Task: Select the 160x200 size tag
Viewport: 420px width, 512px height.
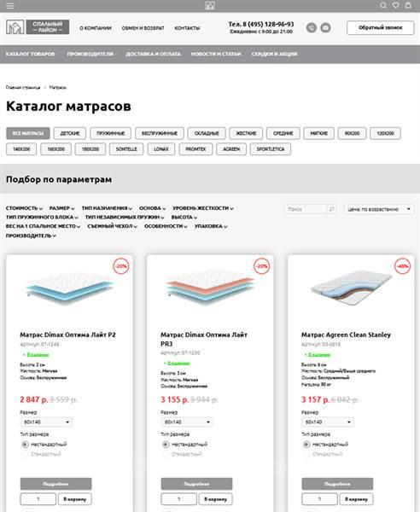Action: tap(55, 148)
